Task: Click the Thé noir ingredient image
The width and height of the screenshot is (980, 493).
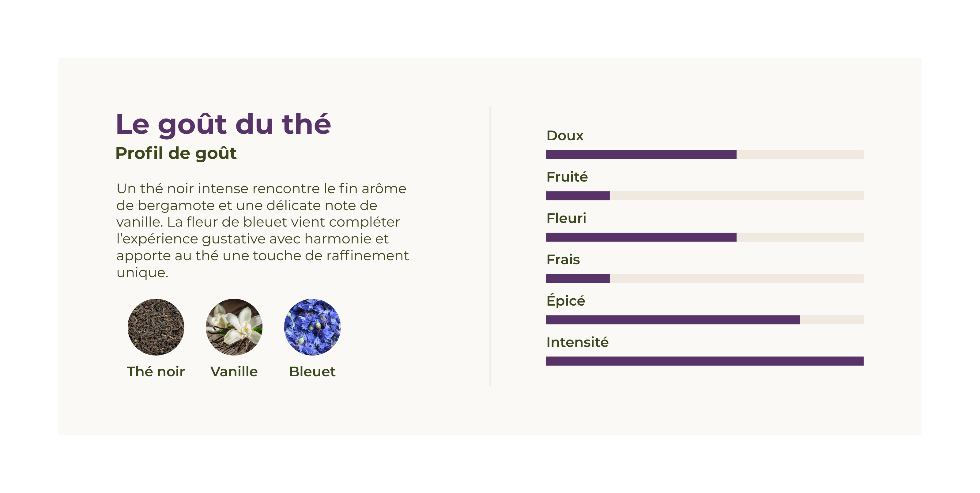Action: (x=156, y=327)
